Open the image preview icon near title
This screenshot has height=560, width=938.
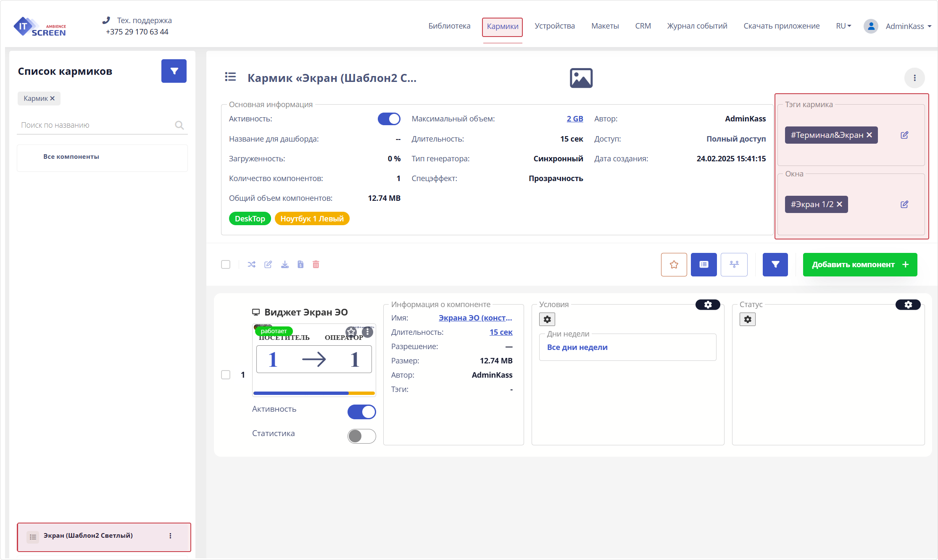[x=581, y=78]
